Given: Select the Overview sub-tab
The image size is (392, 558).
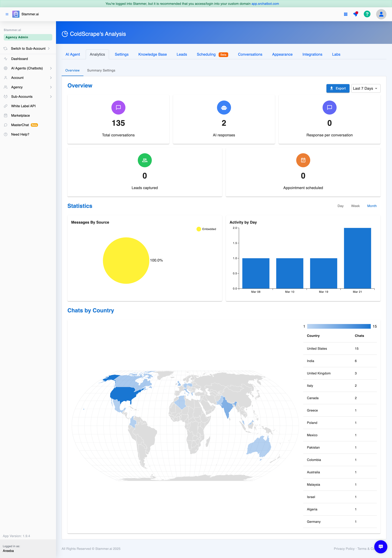Looking at the screenshot, I should click(72, 70).
